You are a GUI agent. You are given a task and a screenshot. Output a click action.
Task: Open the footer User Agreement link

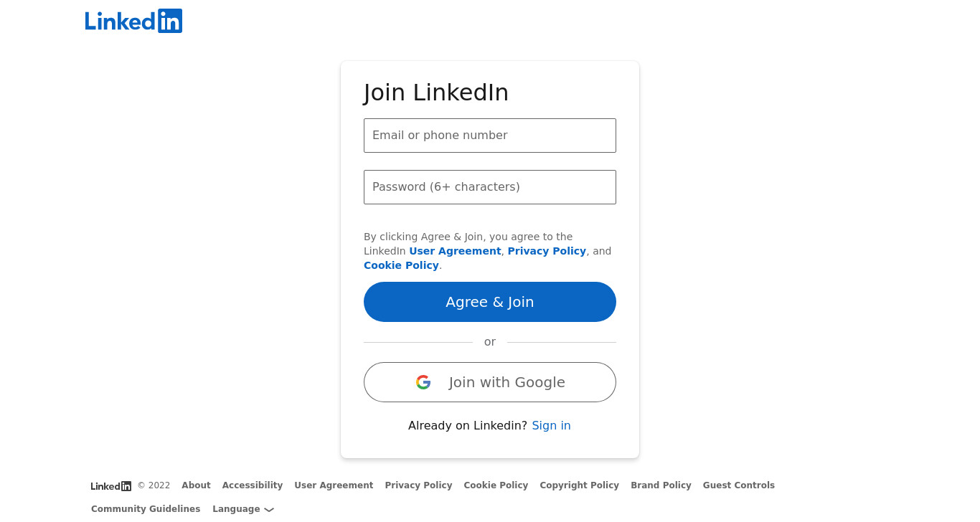point(334,485)
